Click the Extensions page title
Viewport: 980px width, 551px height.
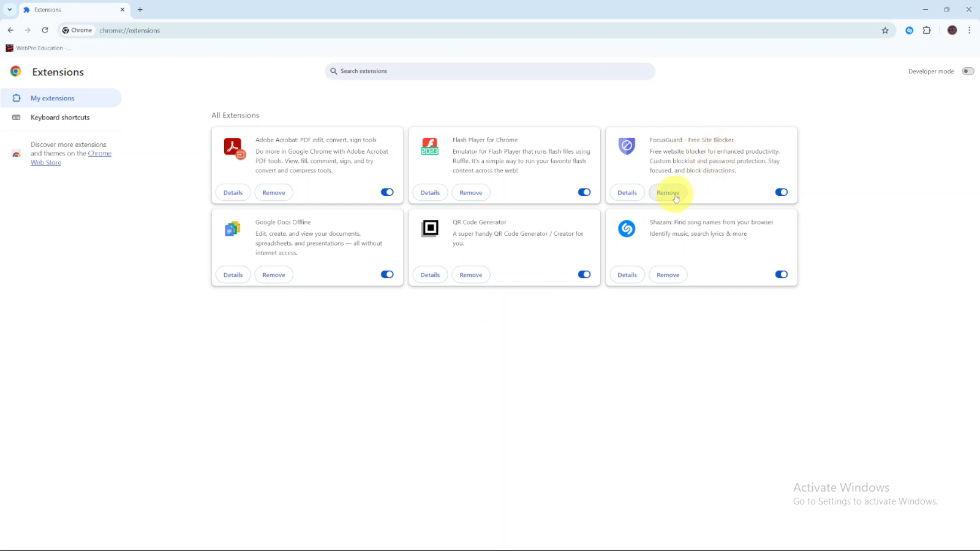coord(58,72)
